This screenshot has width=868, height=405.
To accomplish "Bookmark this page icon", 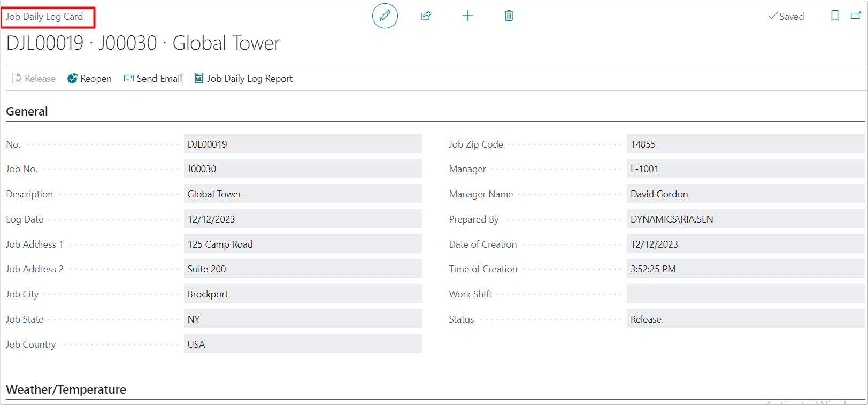I will coord(835,16).
